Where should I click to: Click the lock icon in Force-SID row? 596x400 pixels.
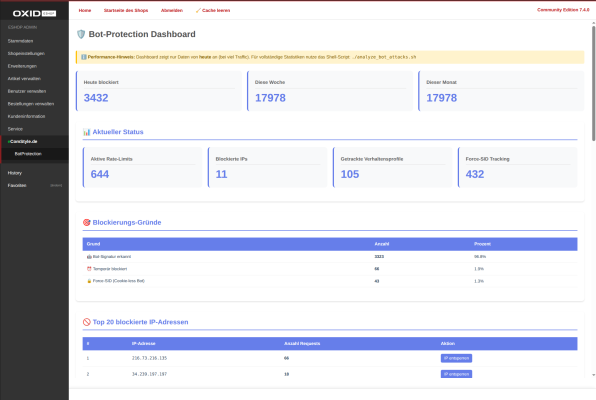[89, 281]
